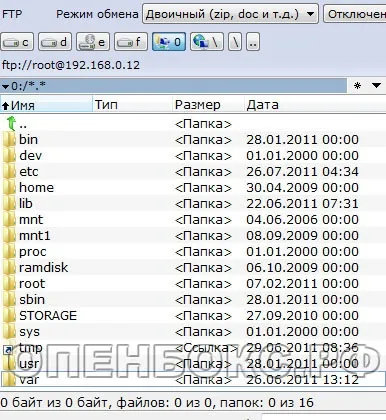Image resolution: width=386 pixels, height=420 pixels.
Task: Sort by Дата column header
Action: coord(315,105)
